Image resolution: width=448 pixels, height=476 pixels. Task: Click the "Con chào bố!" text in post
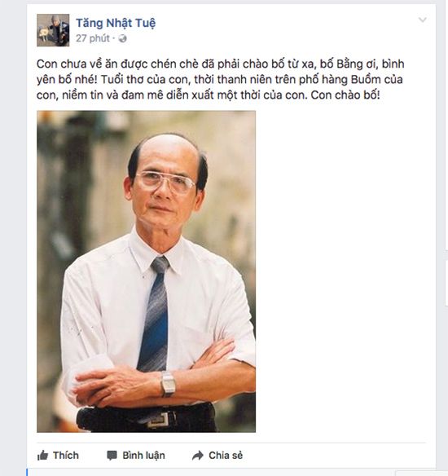click(x=345, y=95)
